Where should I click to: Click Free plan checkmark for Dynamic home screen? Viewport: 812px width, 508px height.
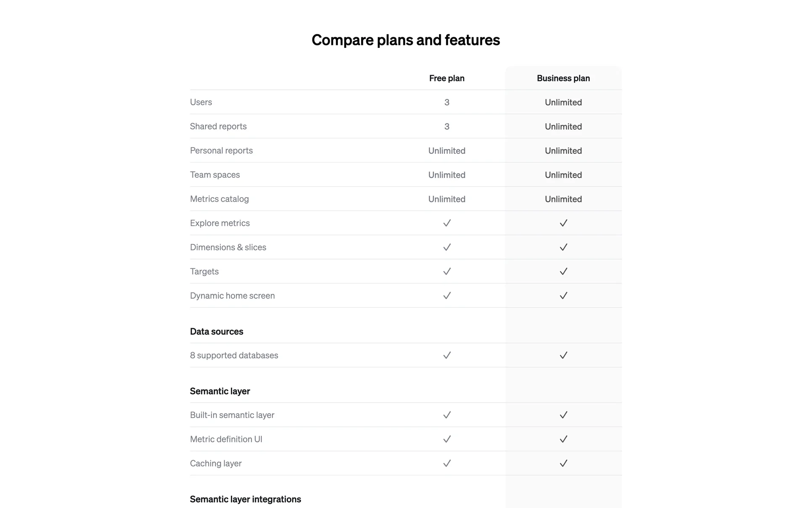pos(447,295)
